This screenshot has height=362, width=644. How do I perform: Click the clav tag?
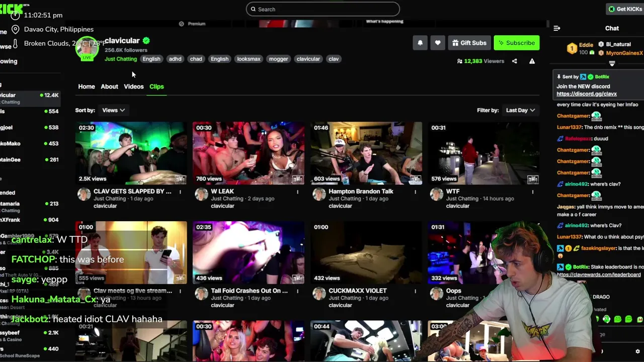(334, 59)
